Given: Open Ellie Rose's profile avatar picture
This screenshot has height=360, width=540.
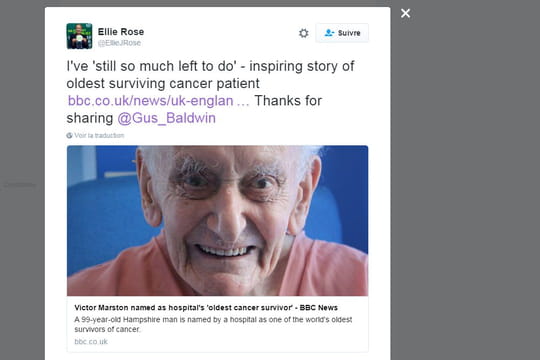Looking at the screenshot, I should pos(79,36).
